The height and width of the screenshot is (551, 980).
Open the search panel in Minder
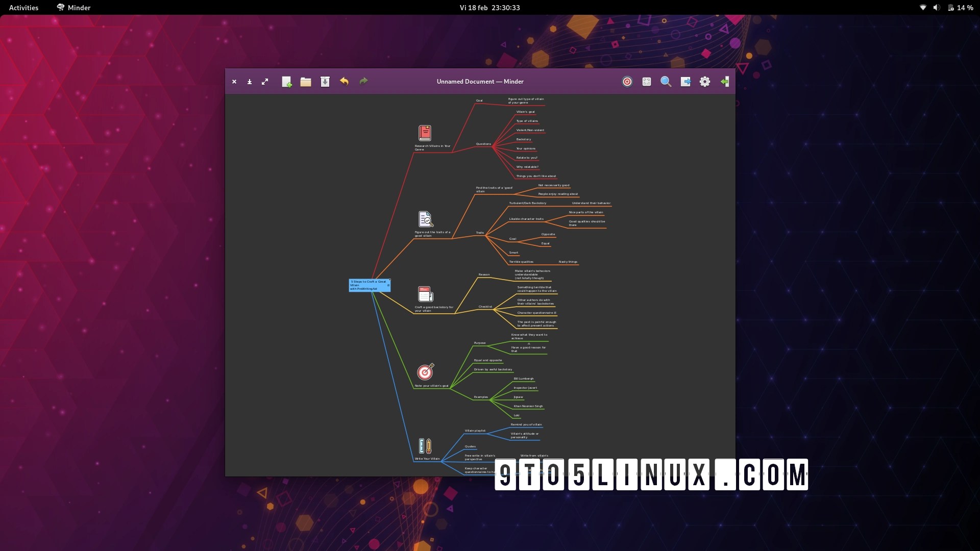(x=665, y=82)
